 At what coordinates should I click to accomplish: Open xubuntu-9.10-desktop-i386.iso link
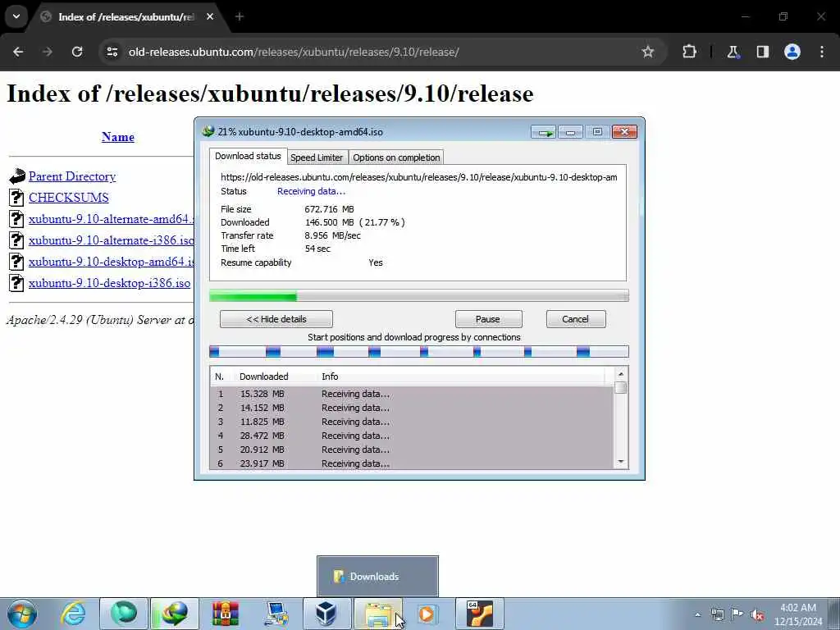[x=109, y=283]
